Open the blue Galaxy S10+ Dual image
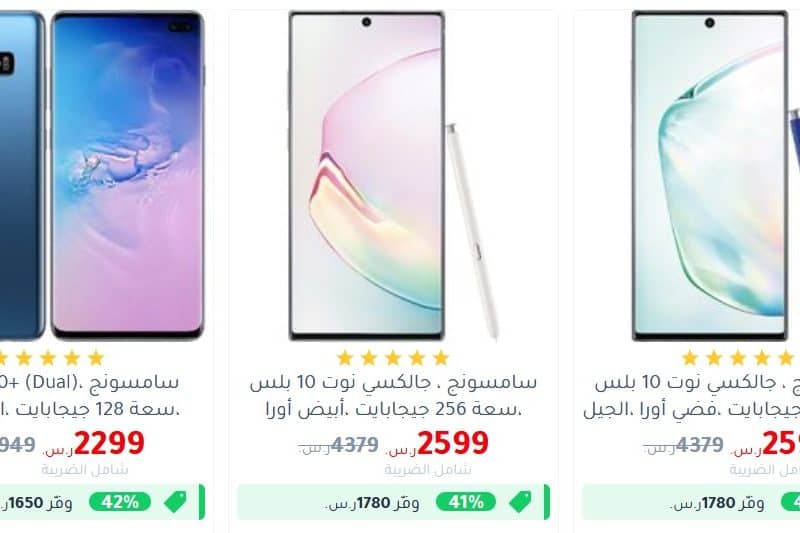Image resolution: width=800 pixels, height=533 pixels. tap(102, 176)
